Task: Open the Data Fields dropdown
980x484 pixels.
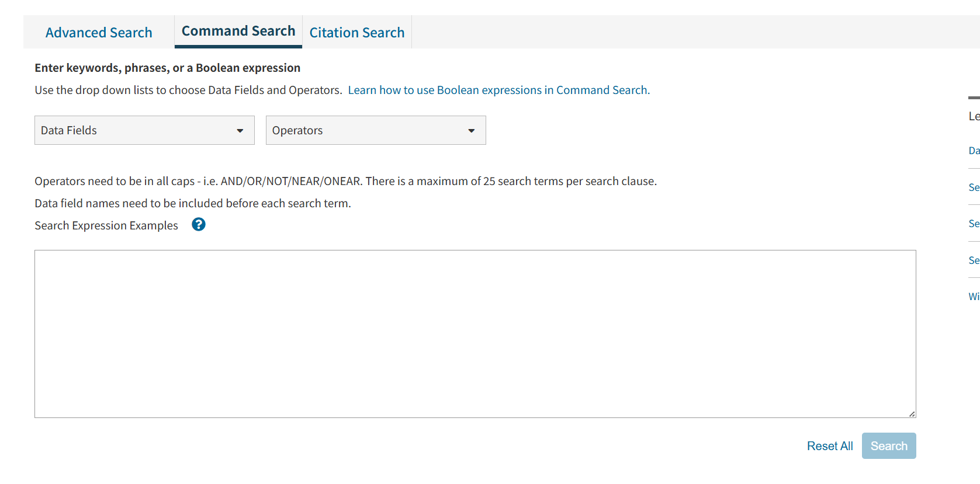Action: 144,130
